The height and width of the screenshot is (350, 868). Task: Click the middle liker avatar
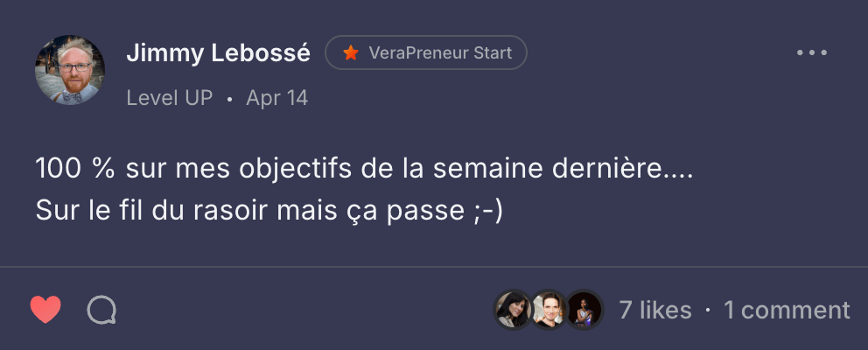tap(549, 310)
